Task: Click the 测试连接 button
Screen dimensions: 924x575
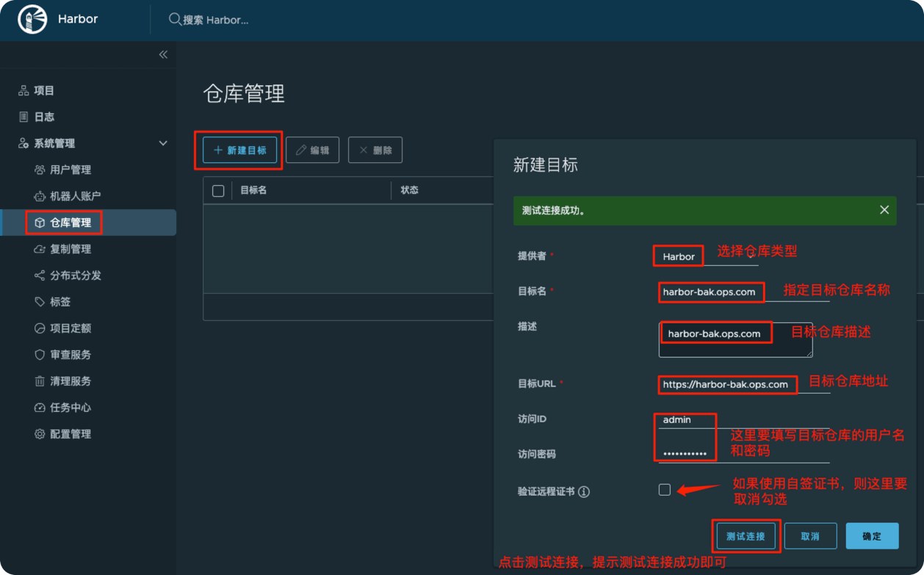Action: click(x=746, y=536)
